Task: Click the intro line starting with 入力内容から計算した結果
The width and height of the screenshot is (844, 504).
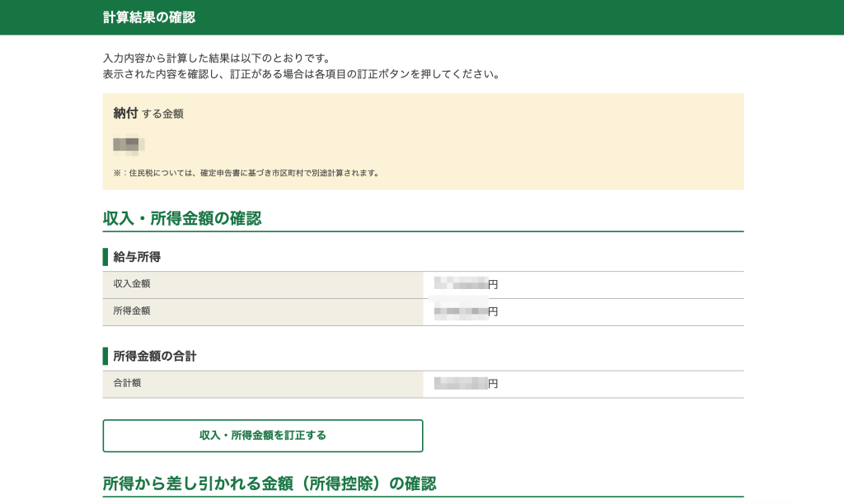Action: click(x=217, y=58)
